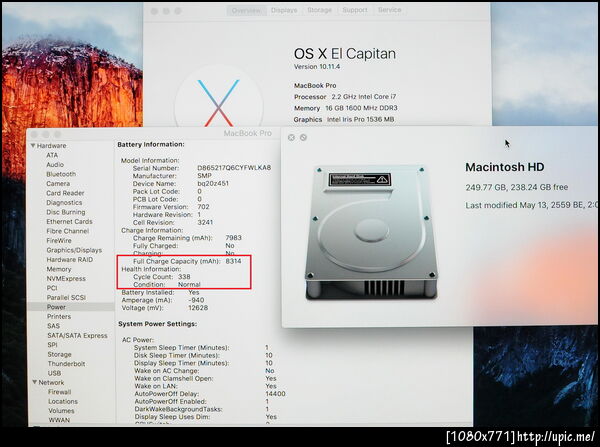This screenshot has width=600, height=447.
Task: Select Parallel SCSI in the sidebar
Action: tap(66, 297)
